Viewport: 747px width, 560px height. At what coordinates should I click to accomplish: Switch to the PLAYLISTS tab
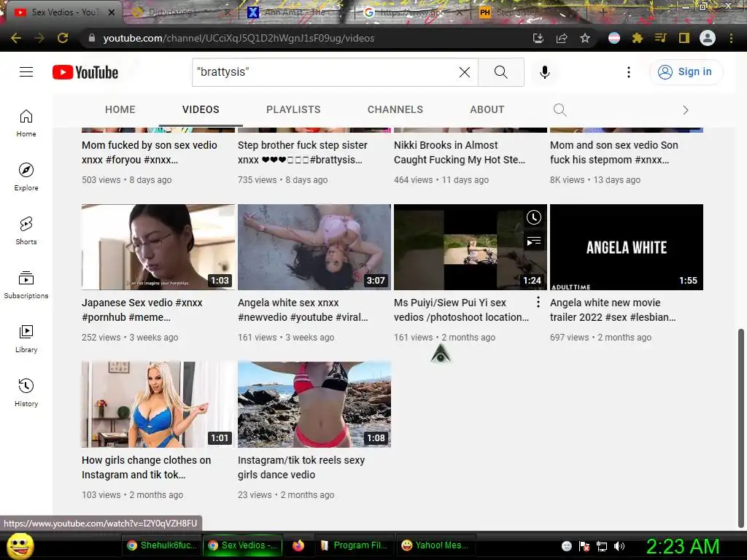[293, 109]
